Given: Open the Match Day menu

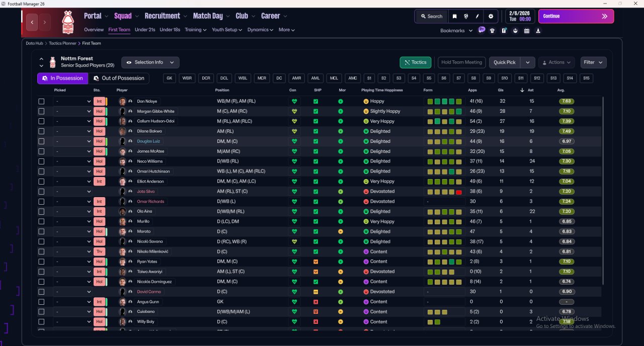Looking at the screenshot, I should pos(211,16).
